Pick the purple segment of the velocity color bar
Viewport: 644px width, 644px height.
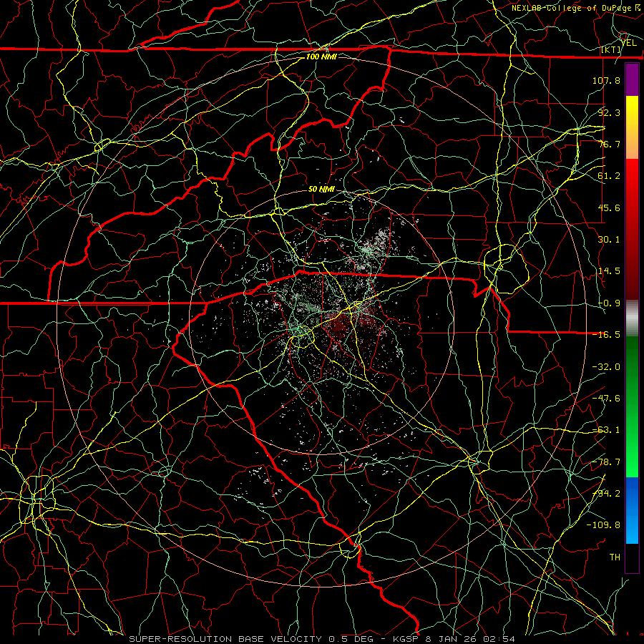coord(632,79)
